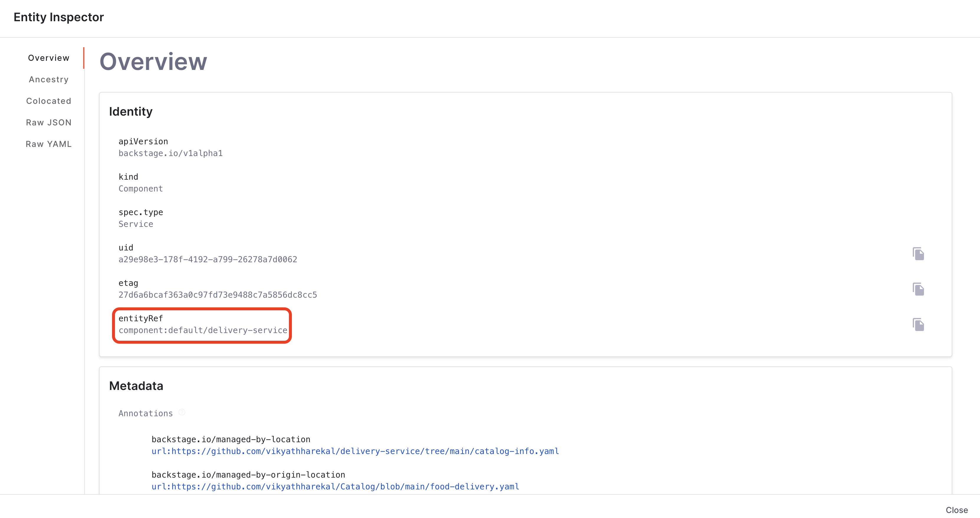Viewport: 980px width, 518px height.
Task: Click the Metadata section heading
Action: point(136,386)
